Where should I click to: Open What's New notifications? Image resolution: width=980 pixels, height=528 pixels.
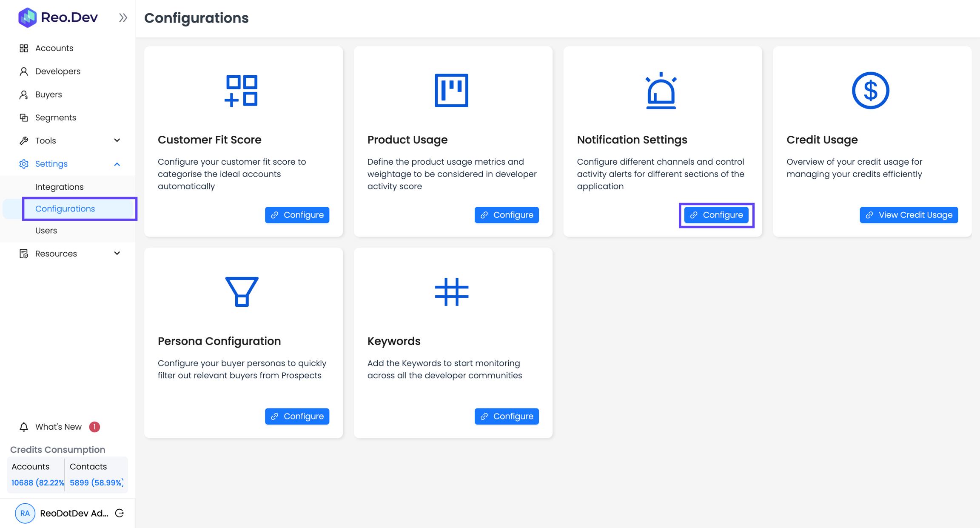point(58,427)
